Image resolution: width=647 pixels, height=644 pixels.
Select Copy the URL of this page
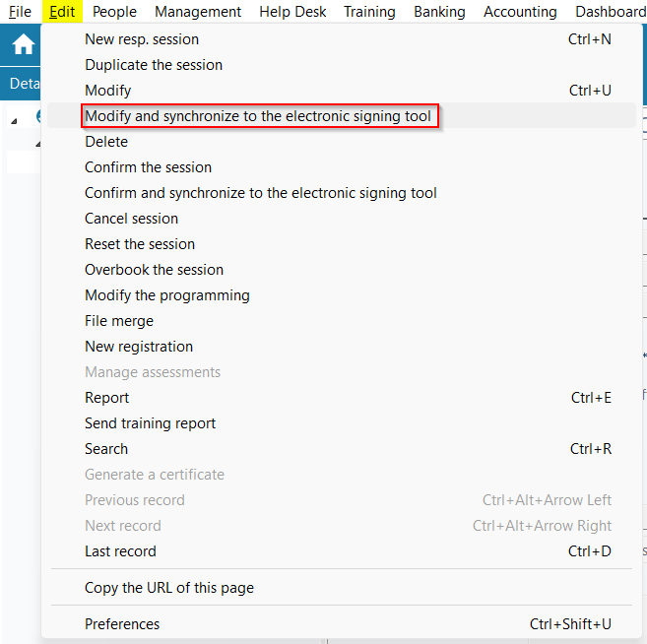point(169,588)
